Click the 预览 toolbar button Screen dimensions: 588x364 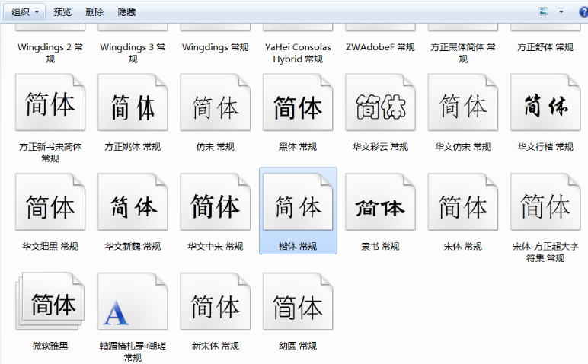[62, 12]
